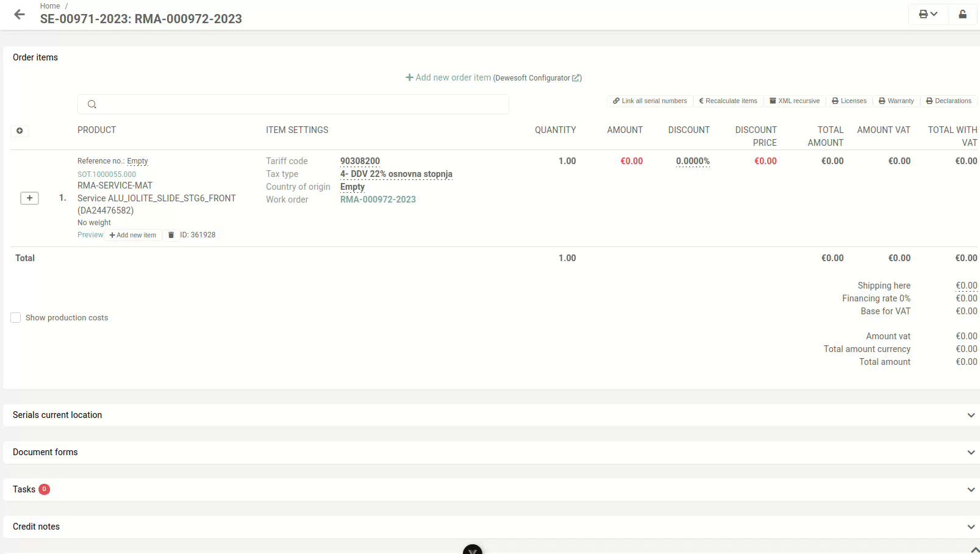This screenshot has height=554, width=980.
Task: Edit the Reference no. Empty value
Action: pos(137,161)
